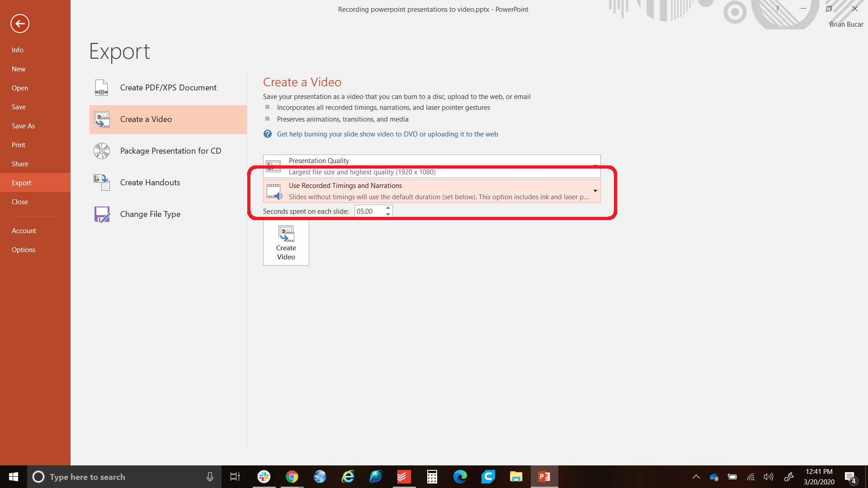This screenshot has width=868, height=488.
Task: Click the Package Presentation for CD disc icon
Action: pyautogui.click(x=101, y=150)
